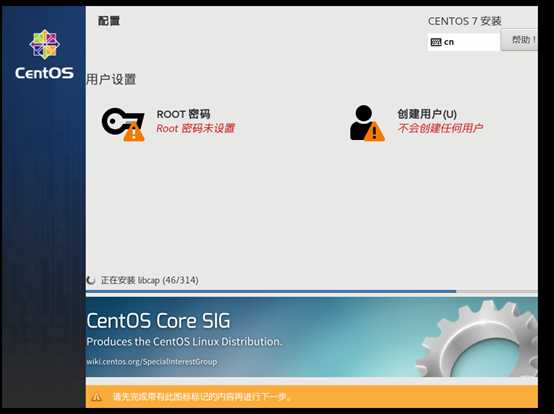
Task: Click the 用户设置 section heading
Action: pos(111,79)
